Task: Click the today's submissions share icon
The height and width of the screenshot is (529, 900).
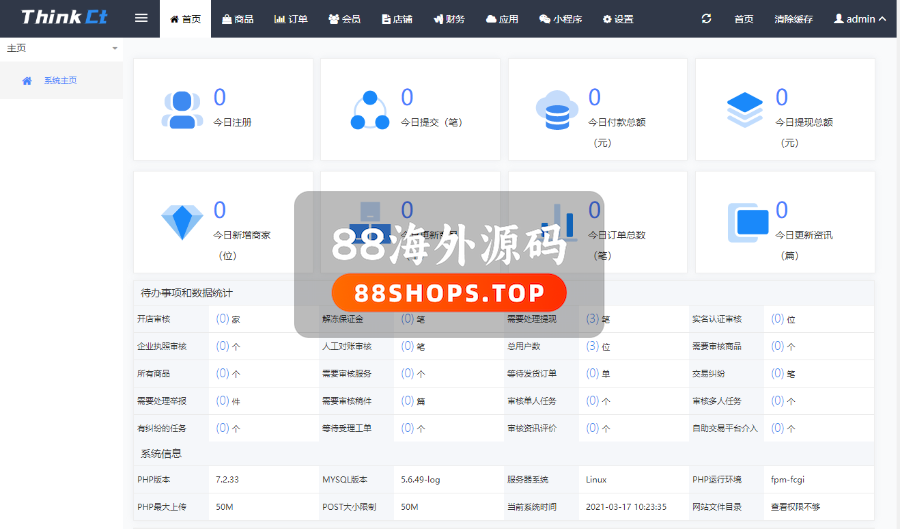Action: [x=369, y=109]
